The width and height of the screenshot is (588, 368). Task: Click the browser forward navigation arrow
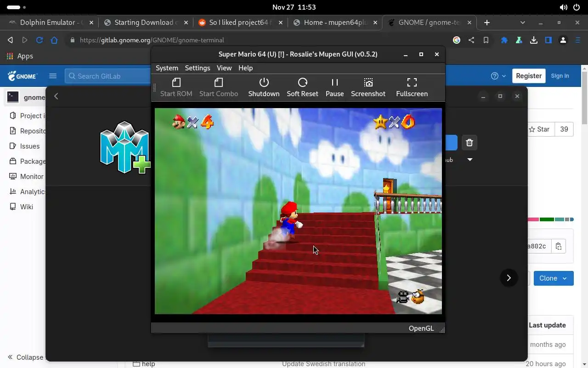pos(25,40)
